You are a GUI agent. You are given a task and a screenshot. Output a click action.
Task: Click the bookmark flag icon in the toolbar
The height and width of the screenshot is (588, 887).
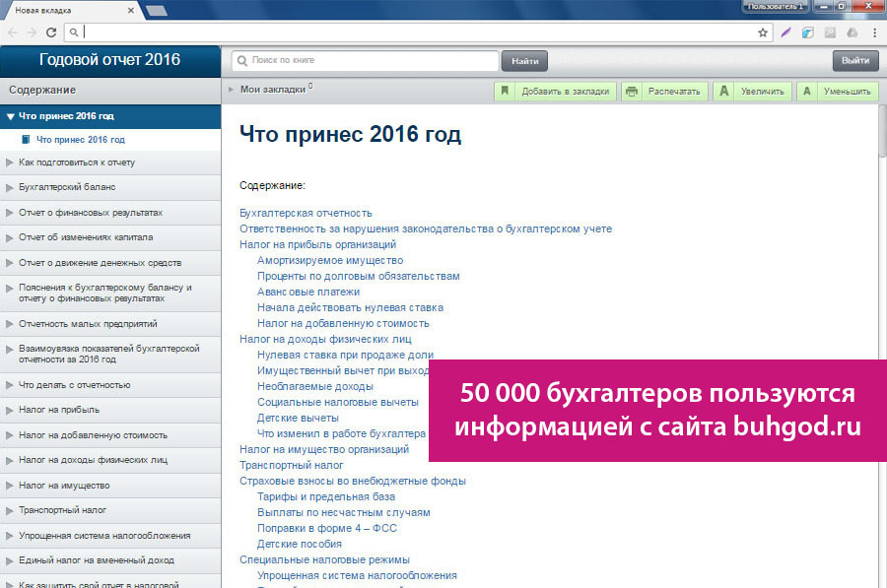505,91
